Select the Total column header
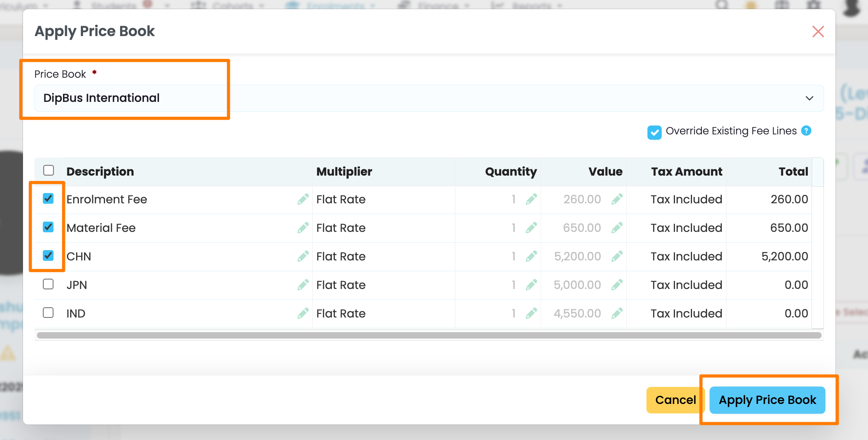This screenshot has height=440, width=868. point(793,172)
